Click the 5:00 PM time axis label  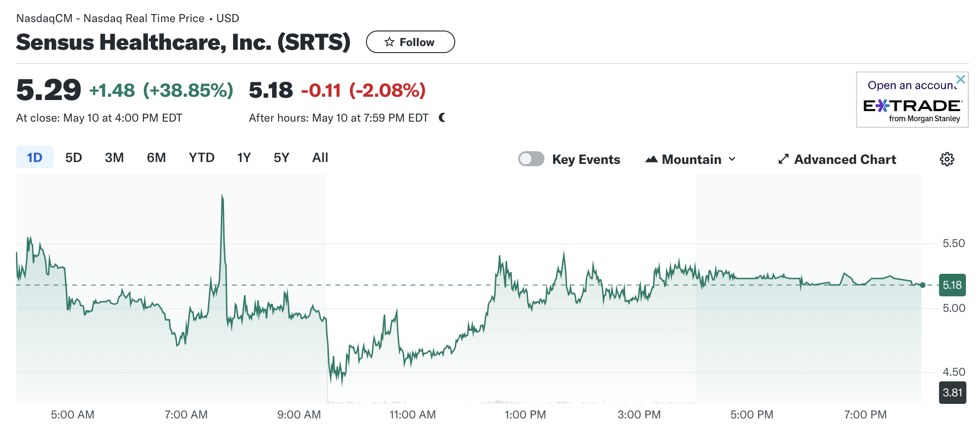pos(752,415)
